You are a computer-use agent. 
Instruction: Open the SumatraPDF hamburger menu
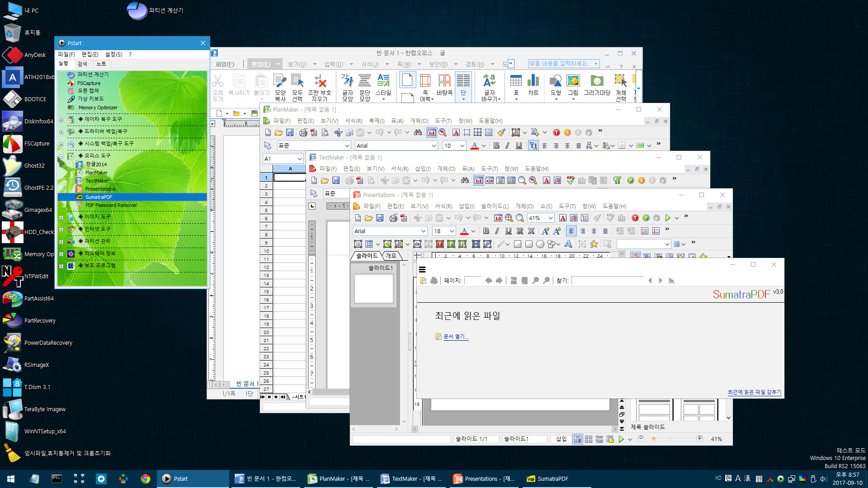pos(422,270)
